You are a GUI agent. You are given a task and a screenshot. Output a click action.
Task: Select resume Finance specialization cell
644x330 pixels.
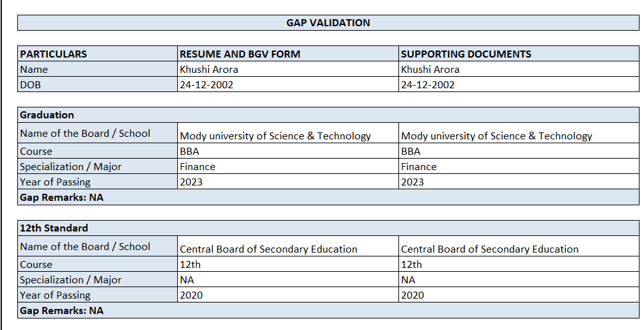pos(288,167)
